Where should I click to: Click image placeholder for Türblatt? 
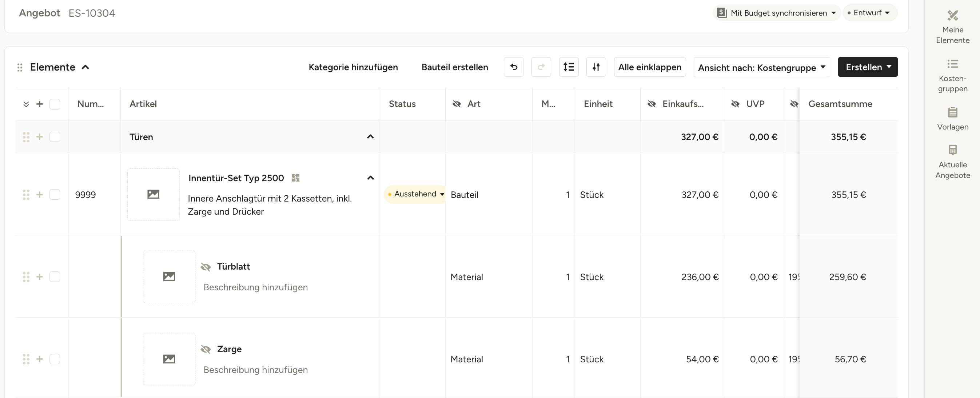(169, 276)
